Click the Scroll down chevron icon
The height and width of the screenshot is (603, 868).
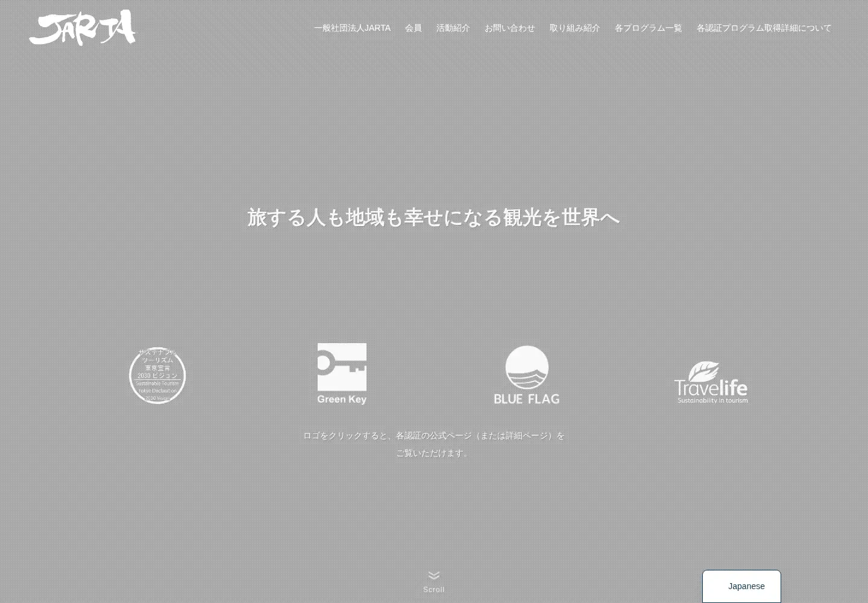[434, 575]
